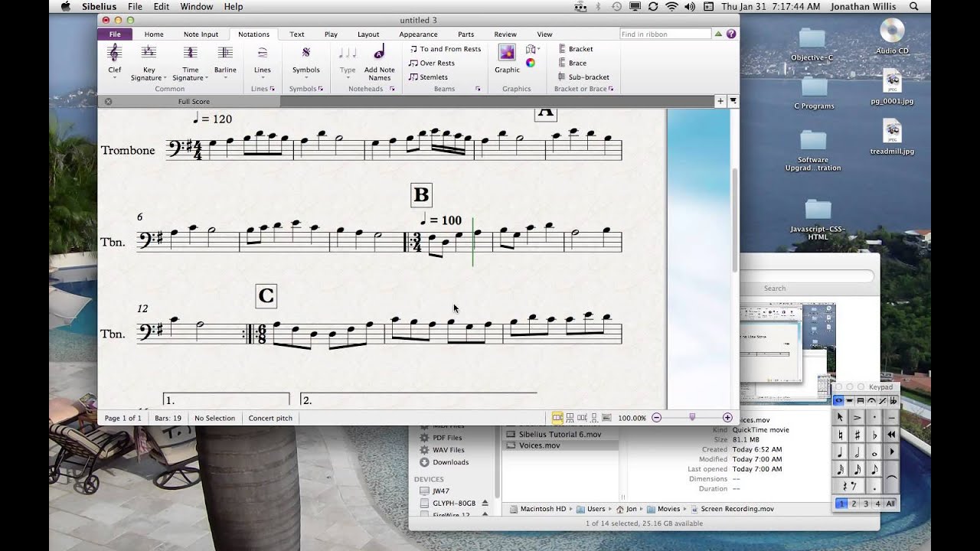The height and width of the screenshot is (551, 980).
Task: Click the Graphic import button
Action: (x=507, y=58)
